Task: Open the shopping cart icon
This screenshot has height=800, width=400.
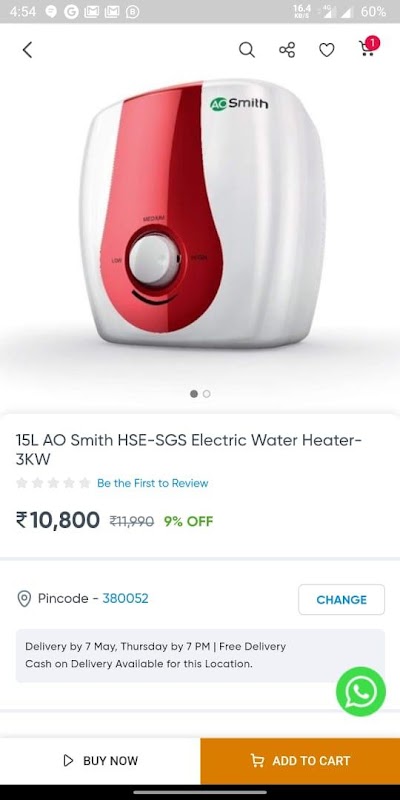Action: pos(368,46)
